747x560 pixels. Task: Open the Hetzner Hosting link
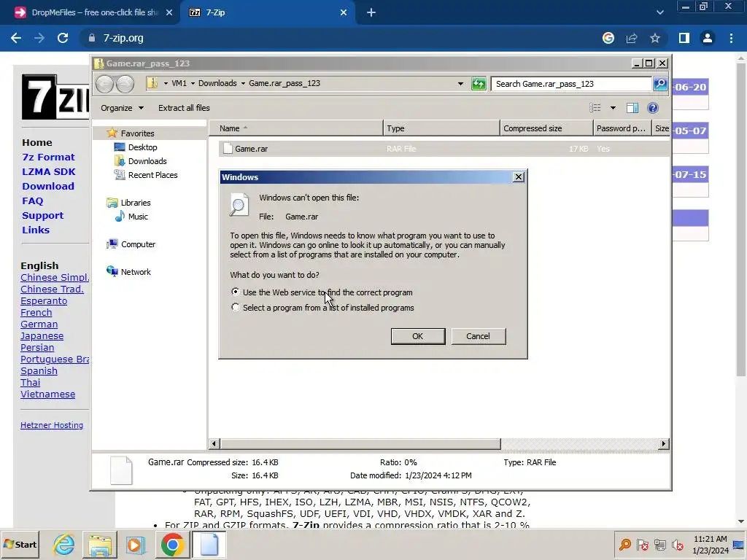coord(52,425)
